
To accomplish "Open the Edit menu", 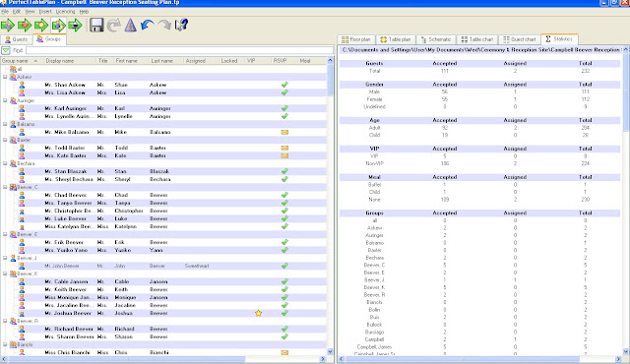I will coord(17,12).
